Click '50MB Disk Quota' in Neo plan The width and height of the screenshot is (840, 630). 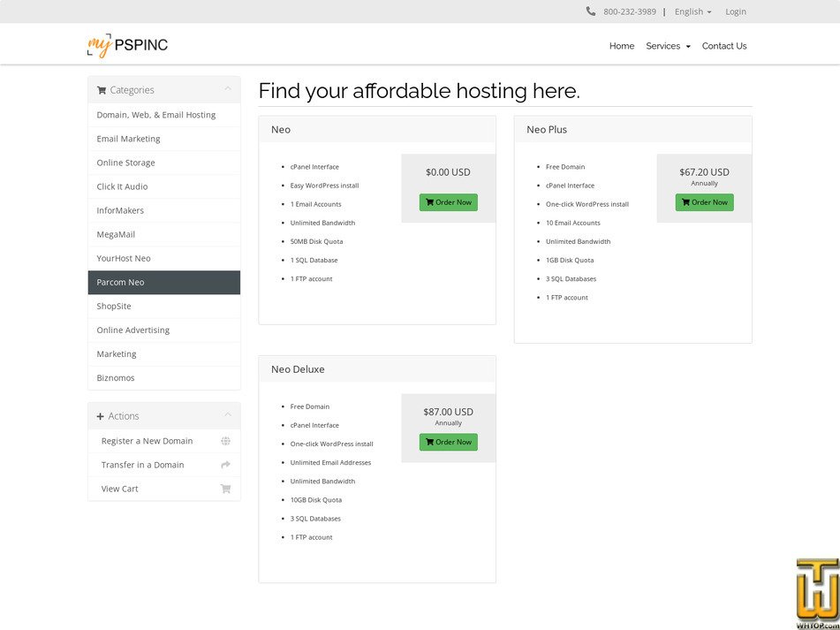(x=316, y=241)
